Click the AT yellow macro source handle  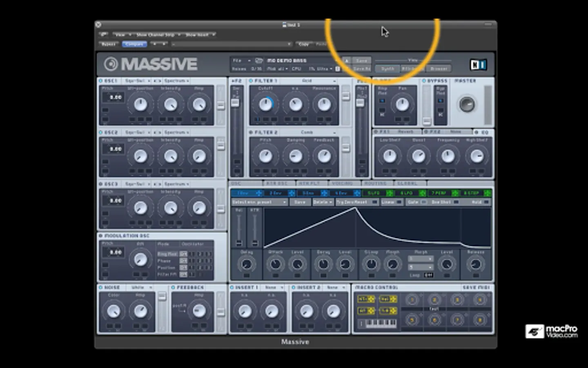(x=371, y=311)
